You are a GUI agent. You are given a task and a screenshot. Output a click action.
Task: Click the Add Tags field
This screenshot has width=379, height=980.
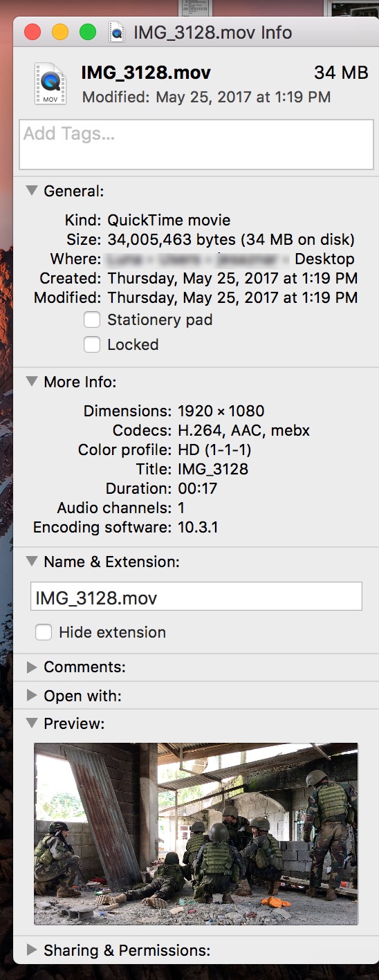tap(196, 145)
